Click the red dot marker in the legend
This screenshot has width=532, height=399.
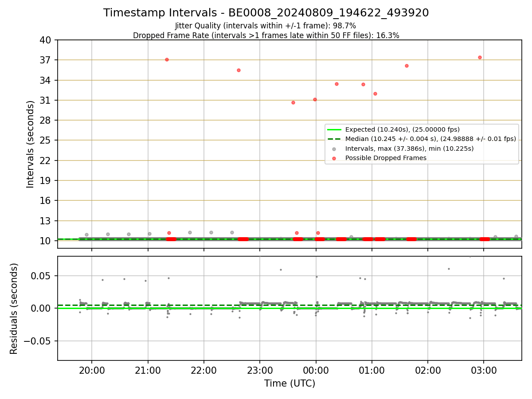[x=334, y=158]
